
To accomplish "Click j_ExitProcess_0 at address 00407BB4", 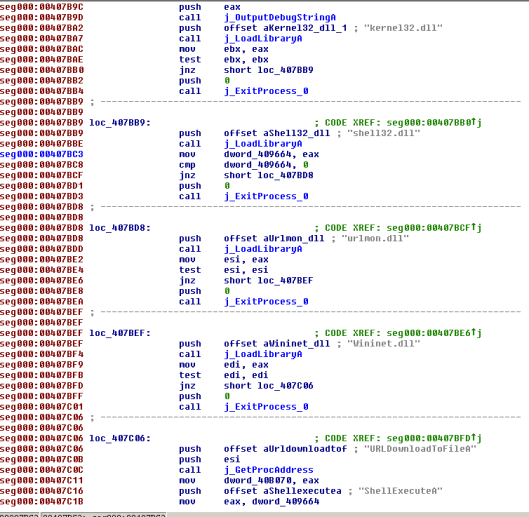I will 266,91.
